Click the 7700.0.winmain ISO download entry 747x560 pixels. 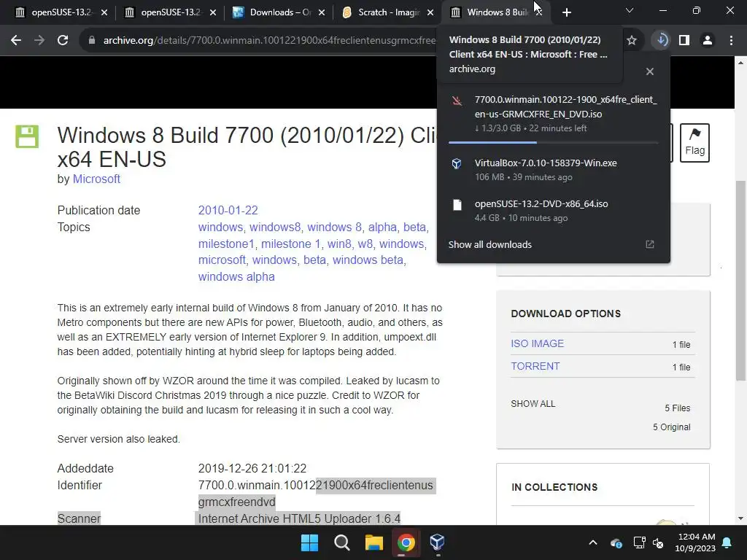[x=554, y=114]
